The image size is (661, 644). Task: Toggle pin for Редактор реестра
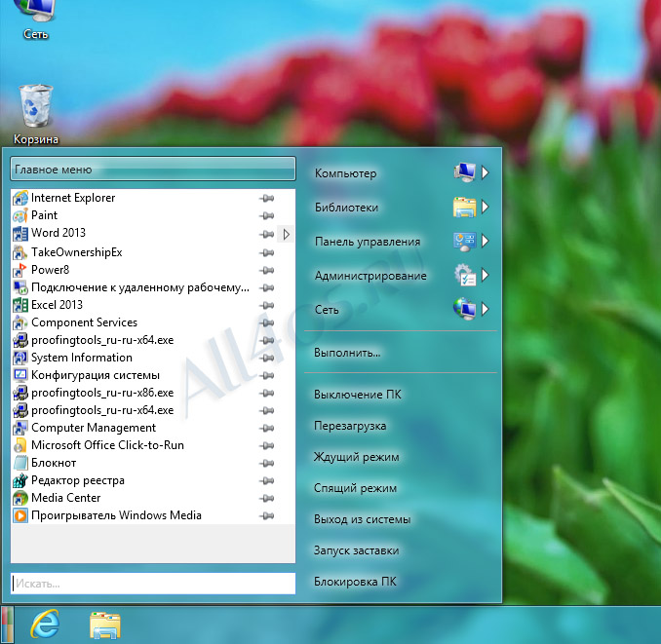coord(266,480)
